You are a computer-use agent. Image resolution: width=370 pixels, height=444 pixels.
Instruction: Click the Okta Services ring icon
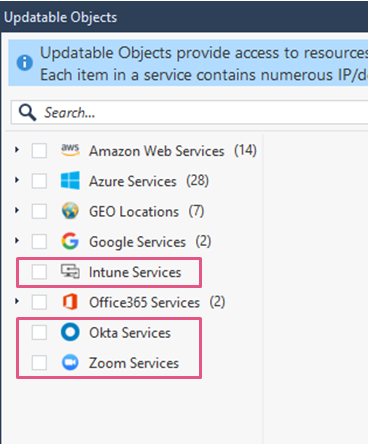[70, 332]
